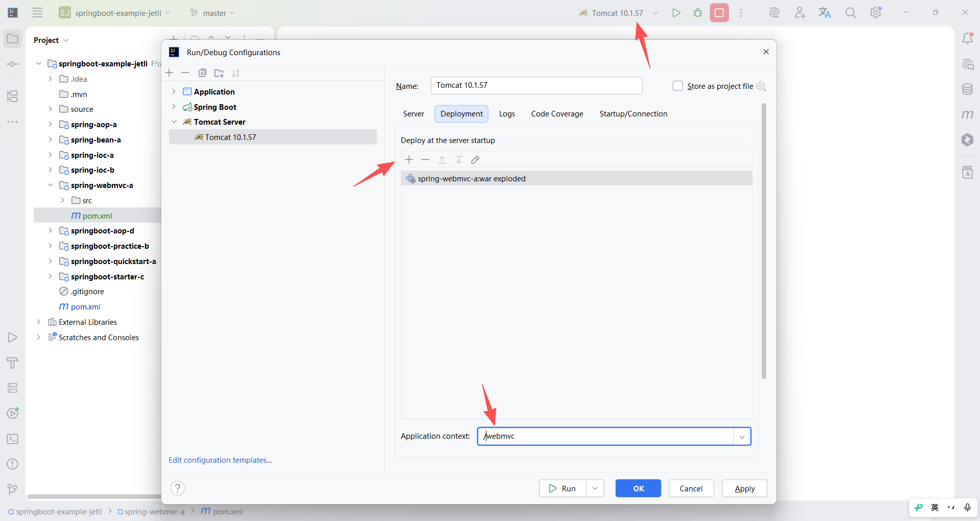Open IDE settings gear icon

pyautogui.click(x=876, y=13)
